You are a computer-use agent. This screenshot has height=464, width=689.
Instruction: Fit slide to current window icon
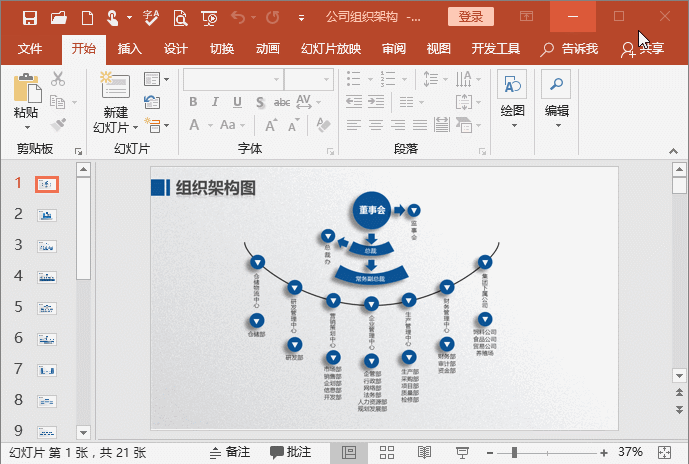[x=664, y=452]
